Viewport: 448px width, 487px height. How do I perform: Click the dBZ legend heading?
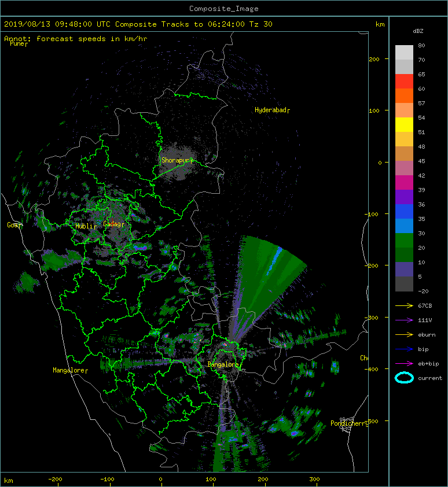(x=418, y=31)
